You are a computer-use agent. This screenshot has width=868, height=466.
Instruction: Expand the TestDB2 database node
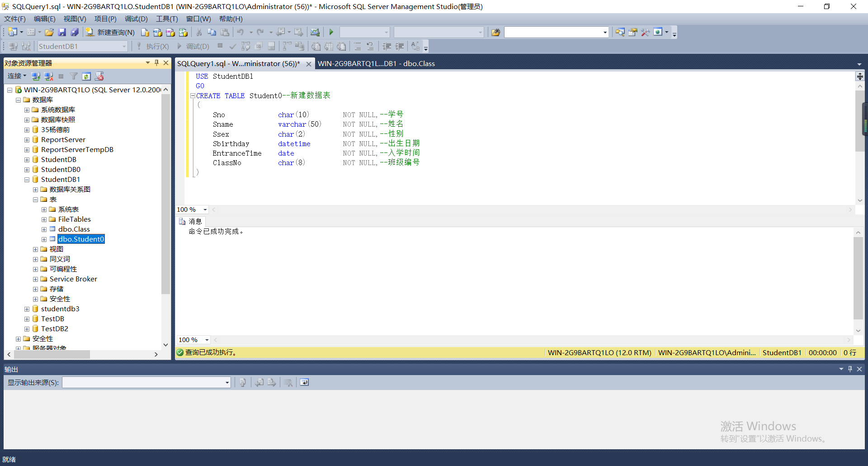pos(27,329)
